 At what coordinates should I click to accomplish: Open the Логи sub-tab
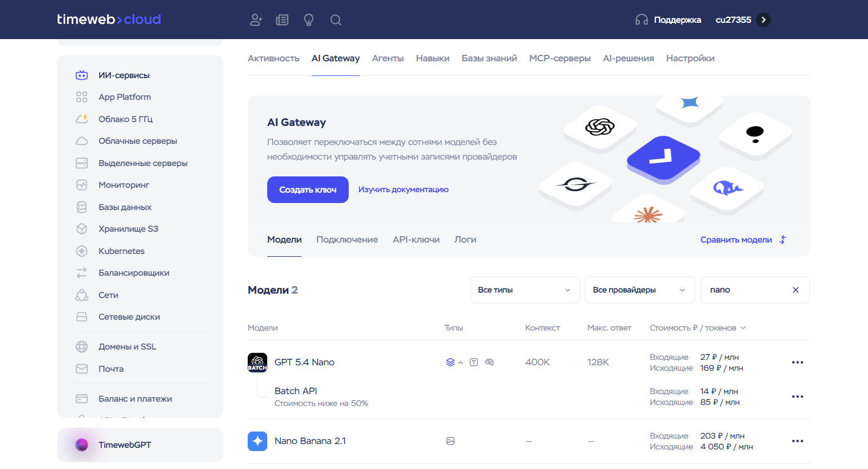click(x=466, y=239)
